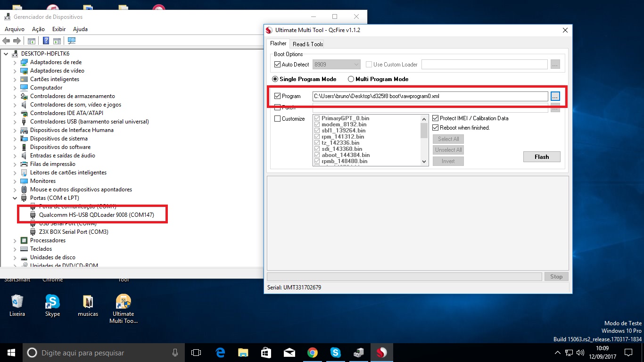
Task: Click the Skype taskbar icon
Action: click(335, 352)
